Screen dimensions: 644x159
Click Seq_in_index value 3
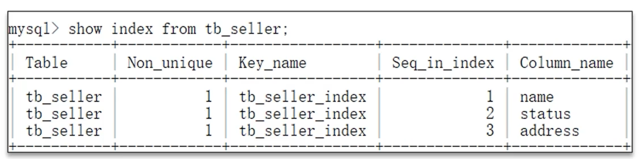[x=490, y=131]
